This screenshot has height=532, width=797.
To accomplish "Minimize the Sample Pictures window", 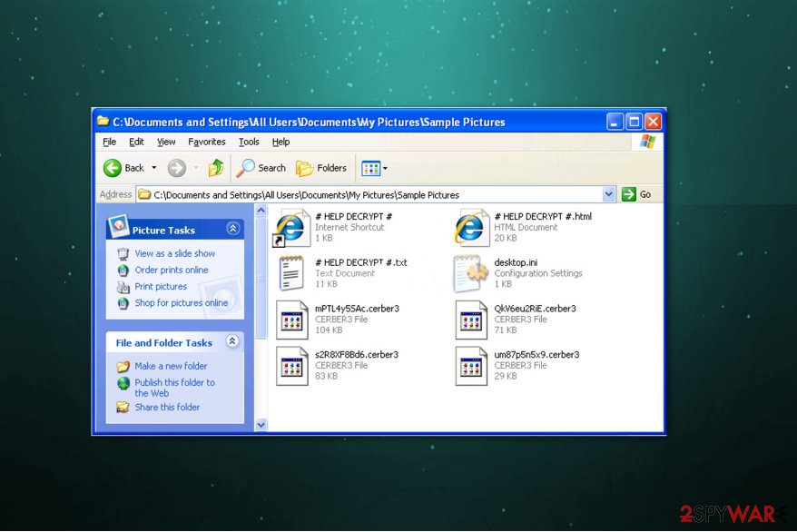I will (x=615, y=122).
